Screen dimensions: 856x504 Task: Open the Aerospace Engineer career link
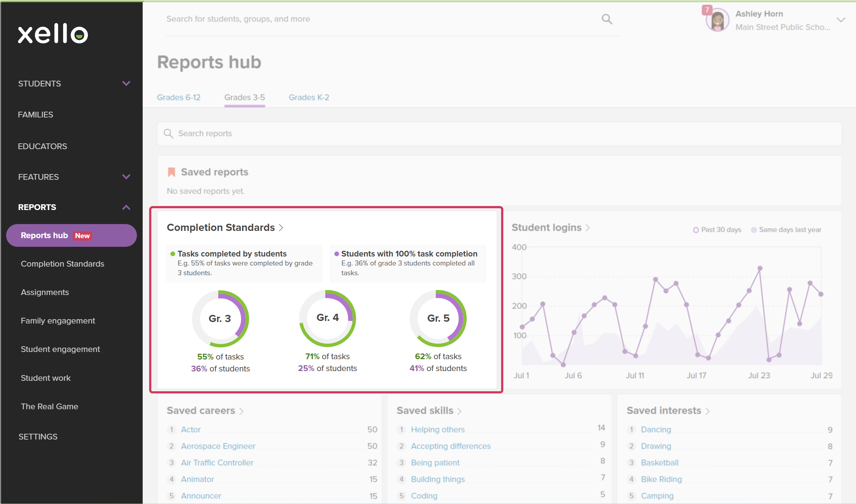pos(218,446)
